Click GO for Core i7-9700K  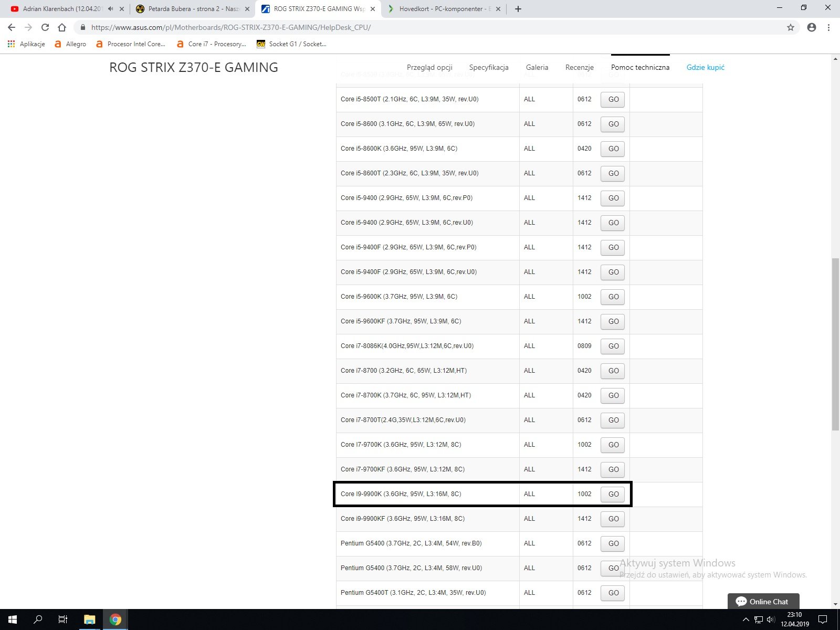coord(613,445)
